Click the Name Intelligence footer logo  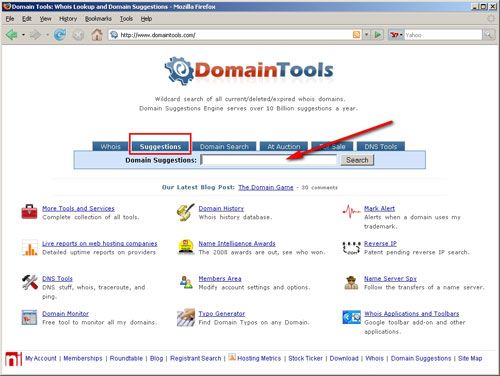click(13, 359)
